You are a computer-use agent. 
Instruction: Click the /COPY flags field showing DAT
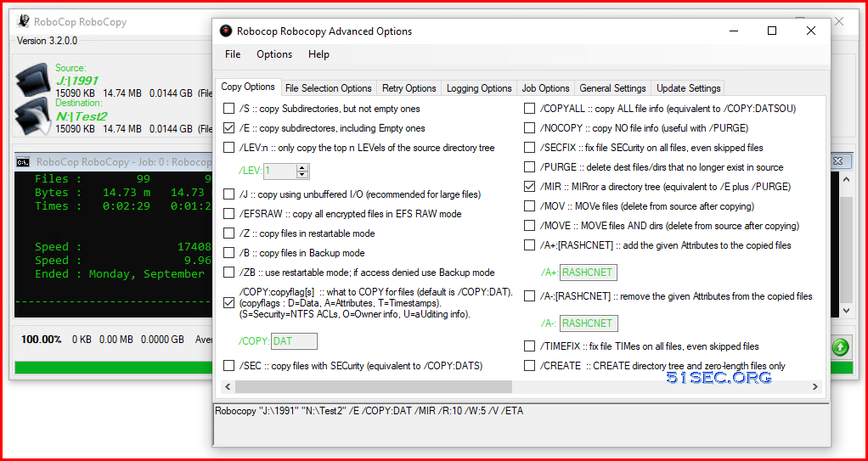click(x=294, y=341)
